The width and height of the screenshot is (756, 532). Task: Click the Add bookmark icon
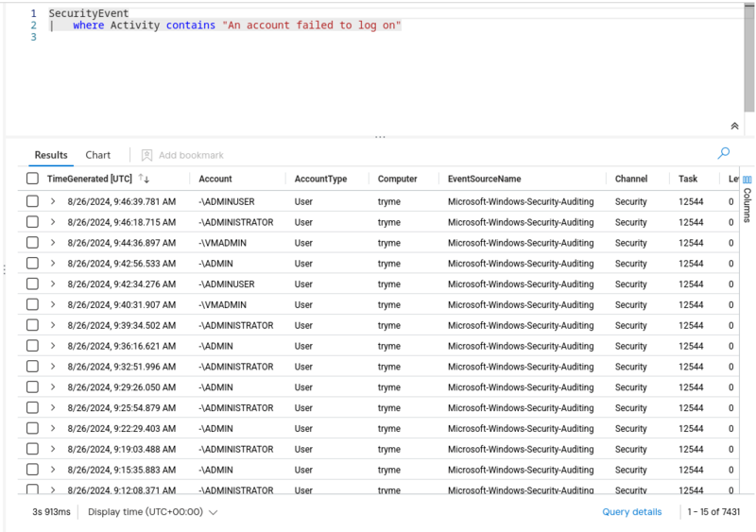[x=146, y=155]
